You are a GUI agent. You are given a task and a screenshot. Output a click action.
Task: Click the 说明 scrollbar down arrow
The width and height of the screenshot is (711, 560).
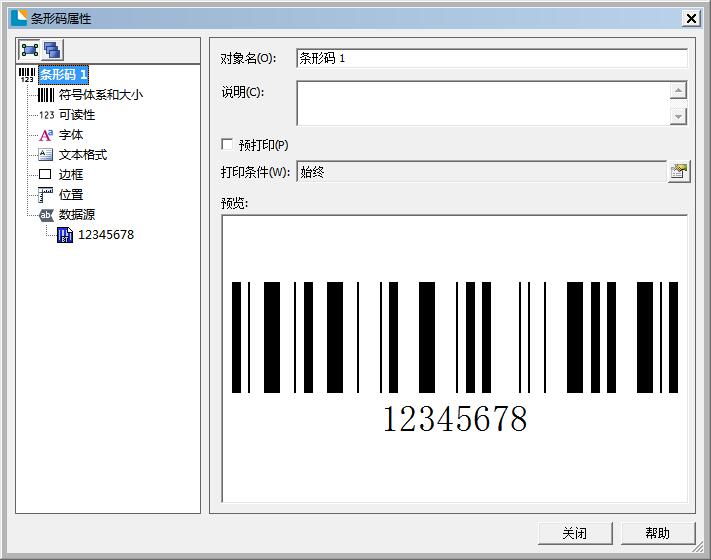678,117
